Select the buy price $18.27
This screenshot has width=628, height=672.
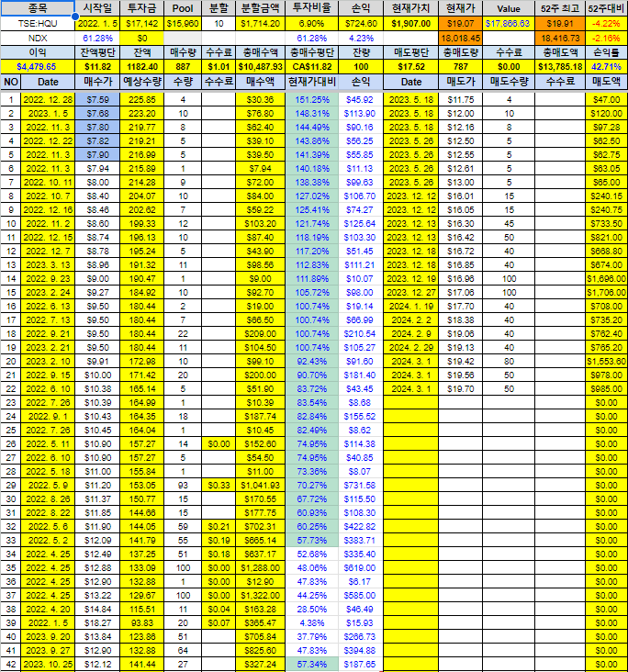[x=97, y=622]
